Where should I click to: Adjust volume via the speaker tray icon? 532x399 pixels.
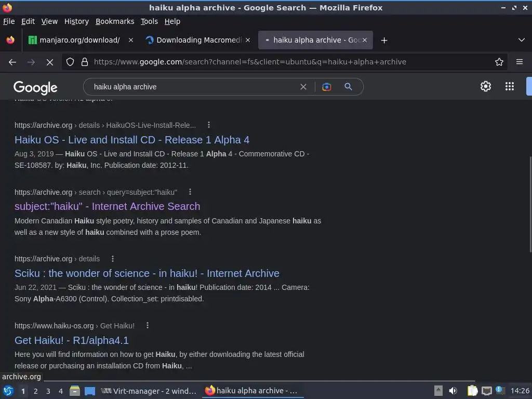tap(453, 391)
